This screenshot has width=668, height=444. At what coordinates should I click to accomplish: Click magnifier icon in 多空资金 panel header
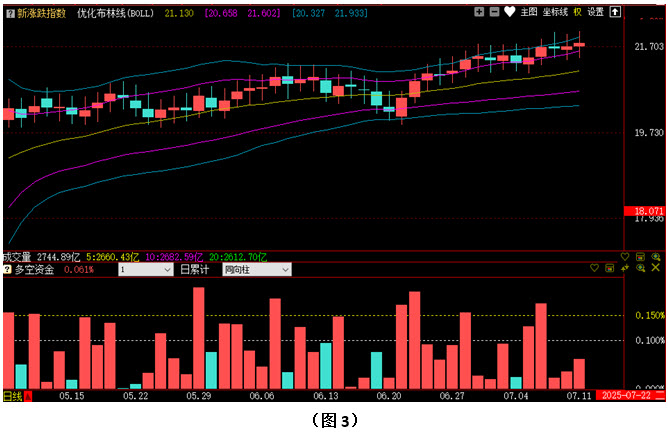pyautogui.click(x=640, y=268)
